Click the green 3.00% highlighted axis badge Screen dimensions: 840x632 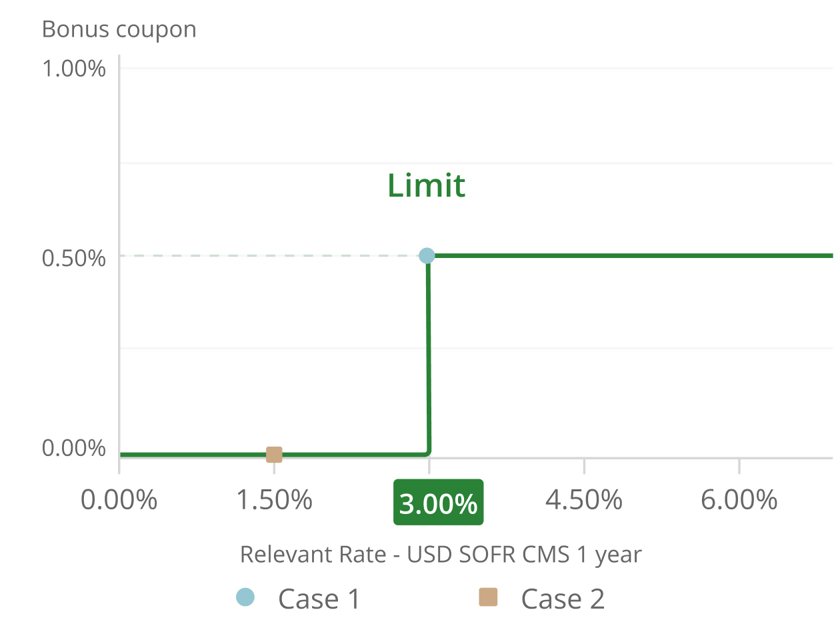438,502
